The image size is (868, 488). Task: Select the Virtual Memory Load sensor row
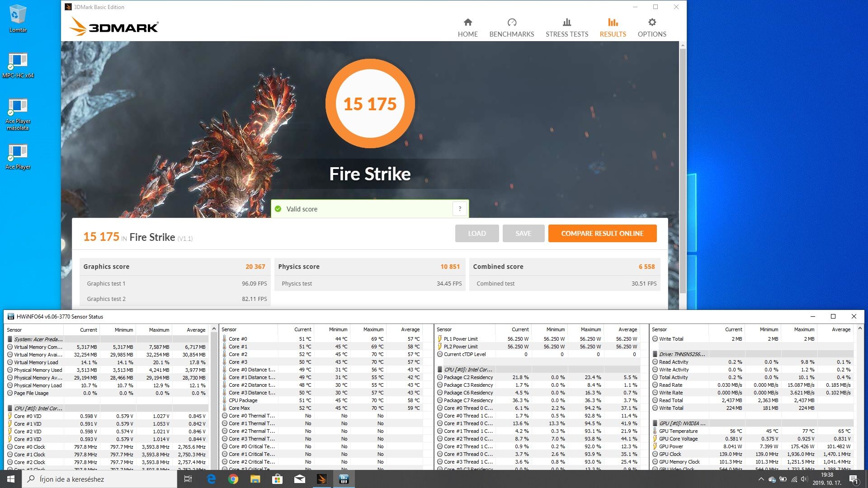point(108,362)
